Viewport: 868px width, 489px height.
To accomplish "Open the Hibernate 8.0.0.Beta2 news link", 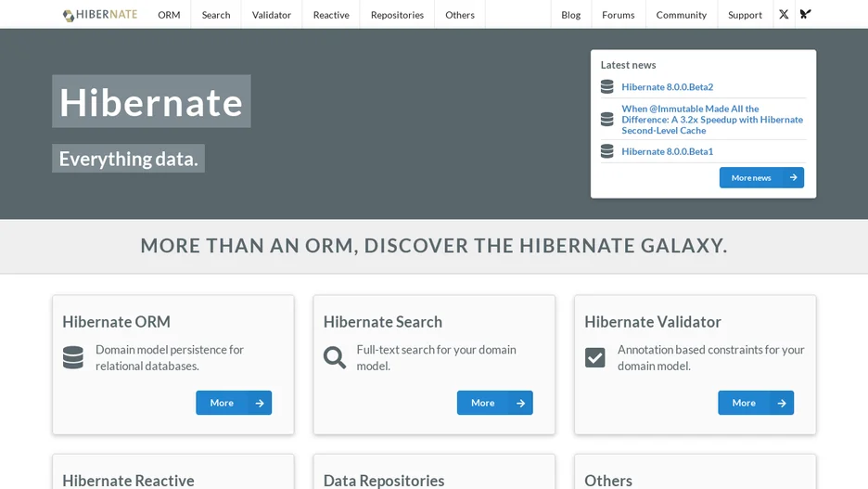I will [x=667, y=87].
